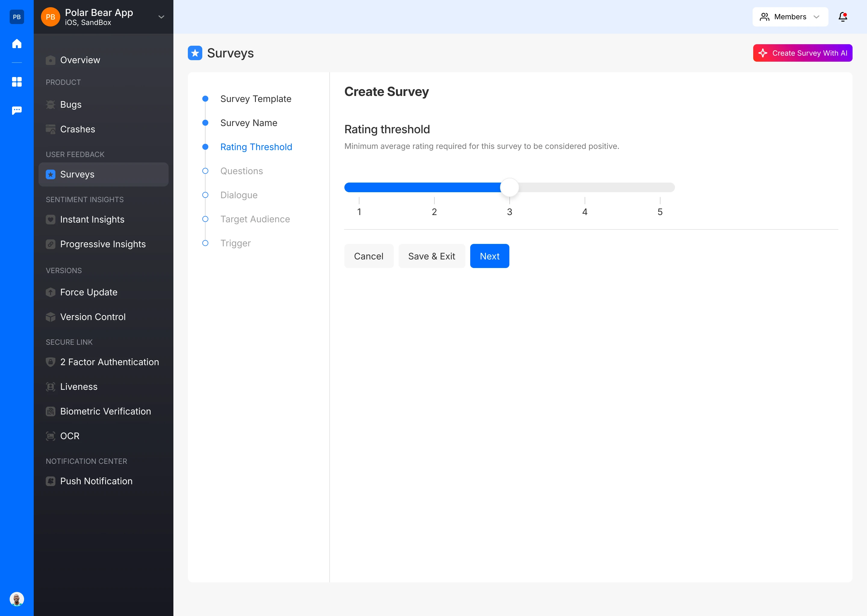Click the user avatar at bottom left
Screen dimensions: 867x616
[x=17, y=599]
